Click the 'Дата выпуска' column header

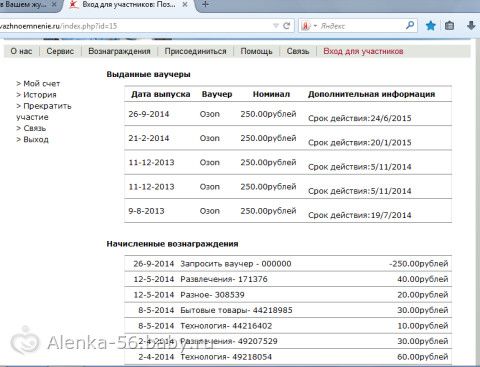pyautogui.click(x=161, y=94)
